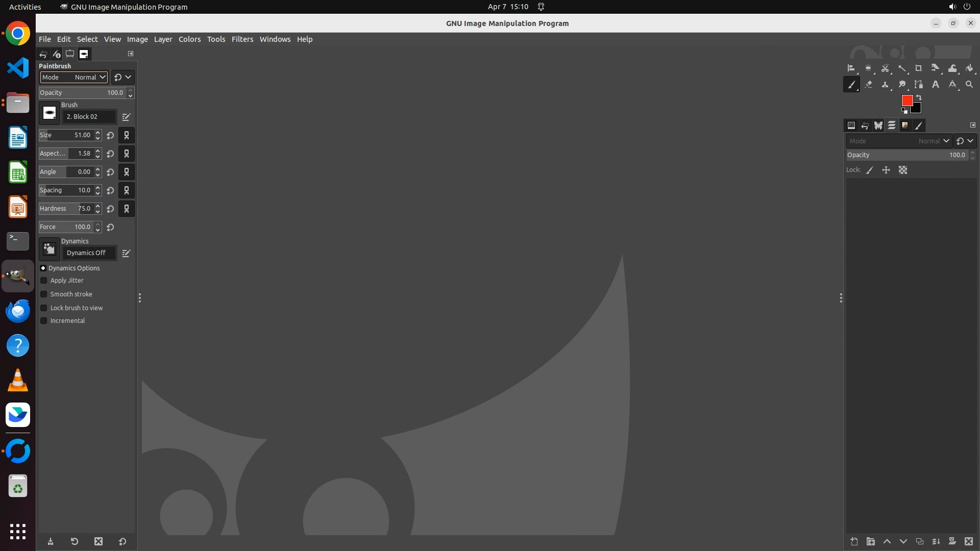Image resolution: width=980 pixels, height=551 pixels.
Task: Pick the Text tool
Action: pyautogui.click(x=935, y=85)
